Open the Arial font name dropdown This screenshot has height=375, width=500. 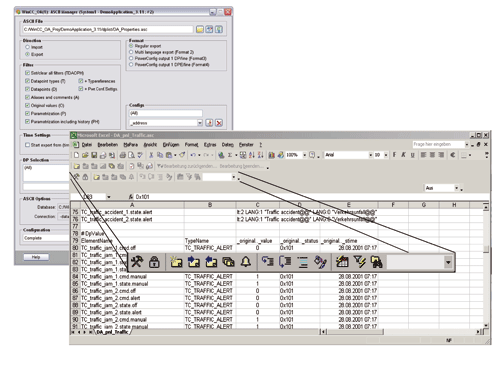click(370, 155)
